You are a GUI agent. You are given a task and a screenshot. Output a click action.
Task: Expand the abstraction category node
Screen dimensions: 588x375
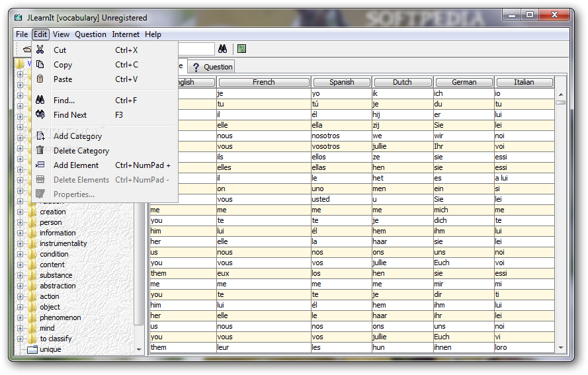[x=20, y=286]
